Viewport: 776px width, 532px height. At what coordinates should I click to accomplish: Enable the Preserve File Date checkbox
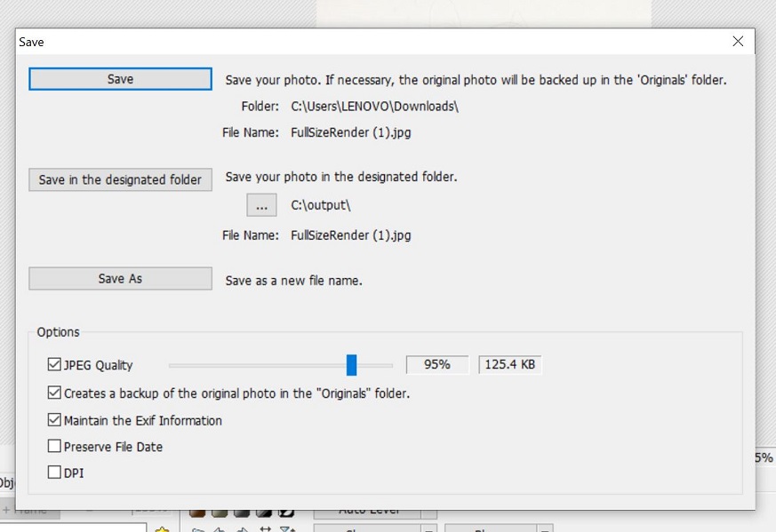54,447
